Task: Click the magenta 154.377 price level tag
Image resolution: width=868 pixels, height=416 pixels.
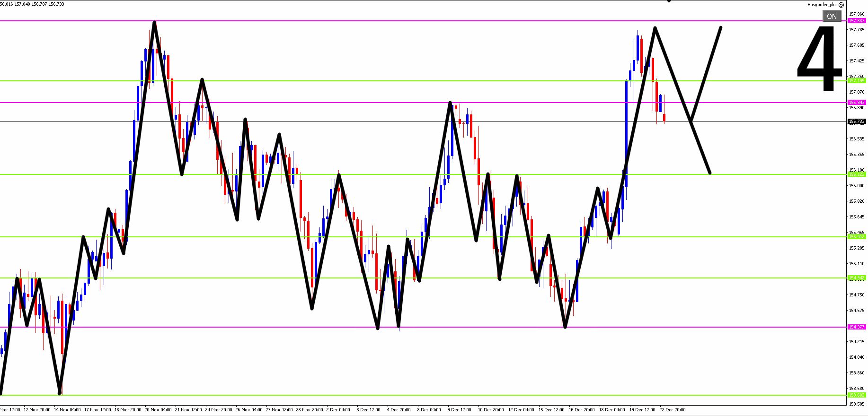Action: [x=857, y=327]
